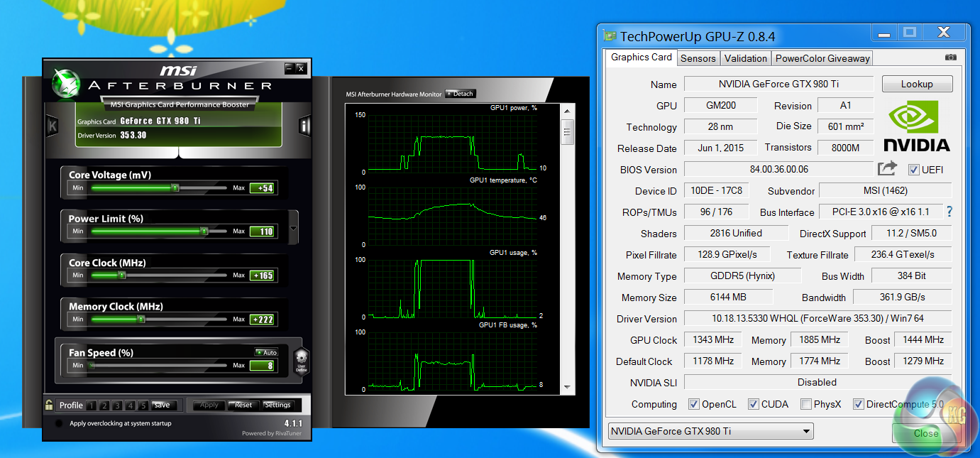
Task: Click the Close button in GPU-Z
Action: pos(925,433)
